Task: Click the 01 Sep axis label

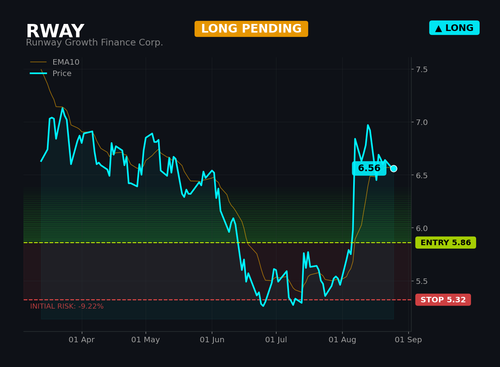Action: (408, 340)
